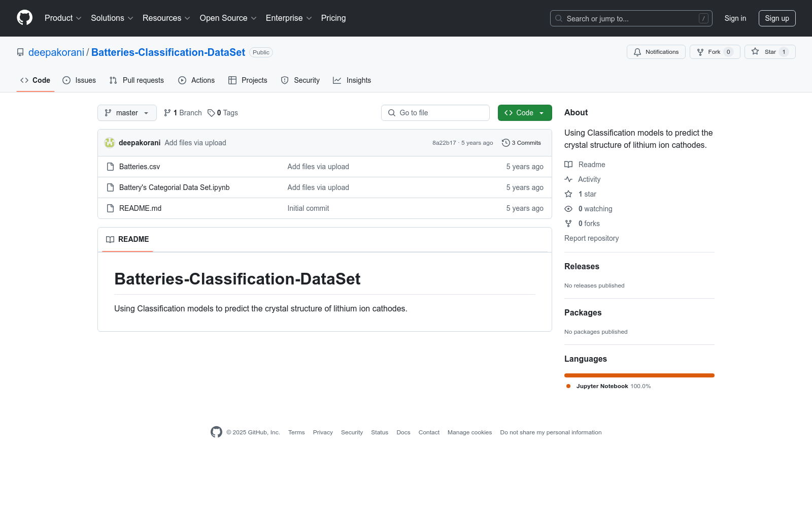The height and width of the screenshot is (508, 812).
Task: Click the GitHub logo in the footer
Action: coord(216,432)
